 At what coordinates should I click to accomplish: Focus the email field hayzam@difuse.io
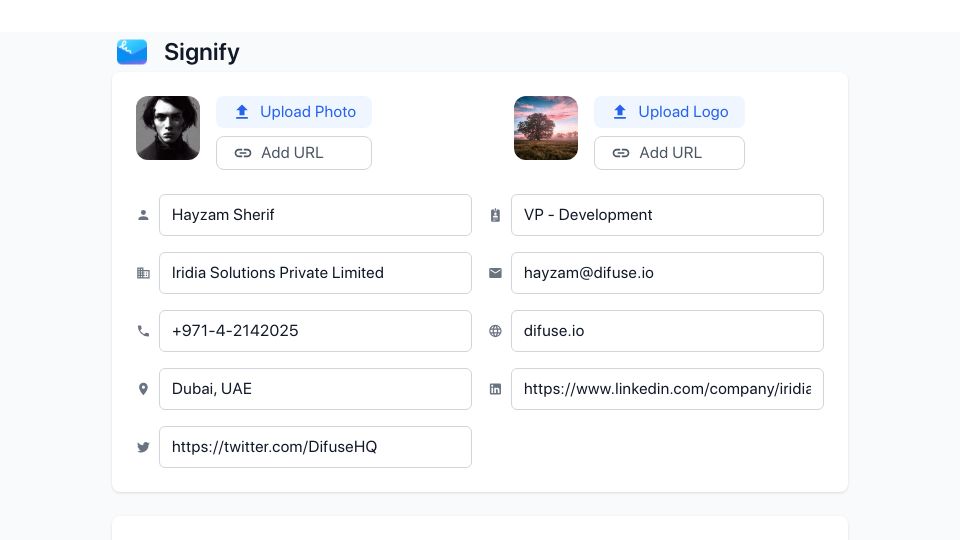[x=667, y=273]
